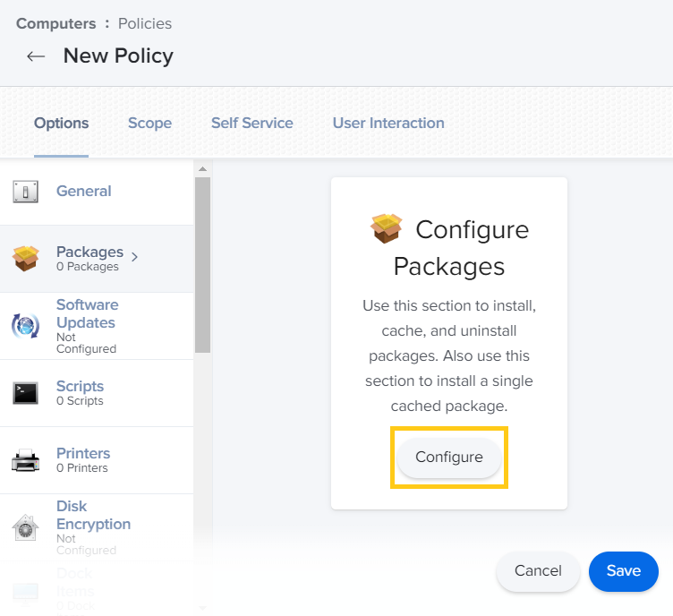
Task: Click the Software Updates globe icon
Action: (x=25, y=326)
